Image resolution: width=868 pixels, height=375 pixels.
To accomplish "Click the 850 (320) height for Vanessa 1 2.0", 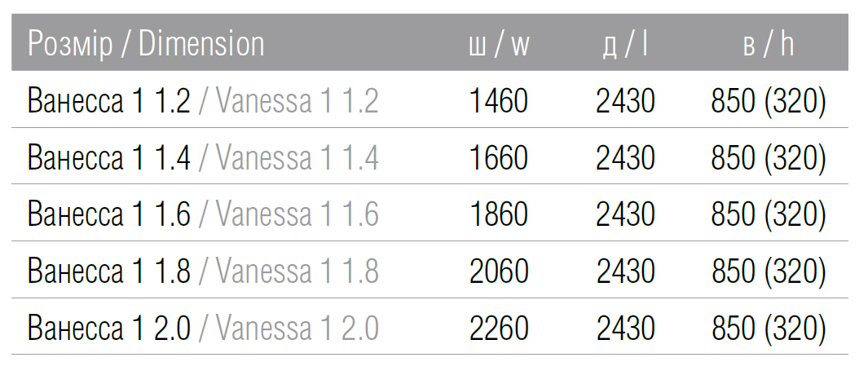I will coord(769,328).
